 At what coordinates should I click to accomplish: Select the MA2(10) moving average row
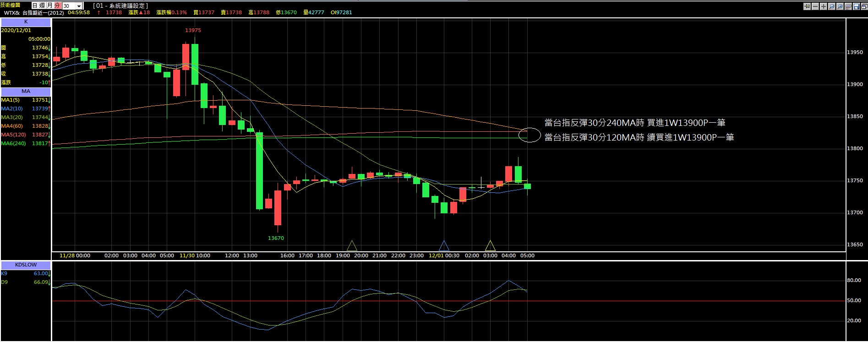point(26,109)
